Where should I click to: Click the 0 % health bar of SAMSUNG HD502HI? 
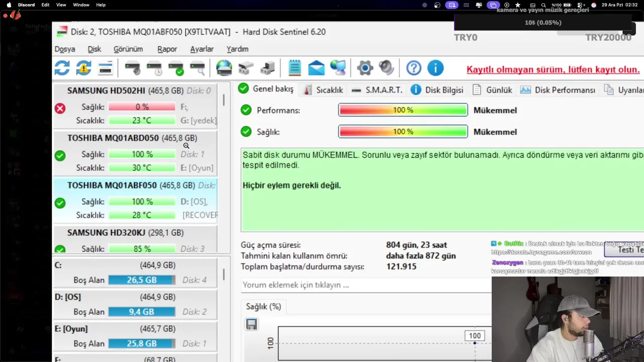click(142, 107)
